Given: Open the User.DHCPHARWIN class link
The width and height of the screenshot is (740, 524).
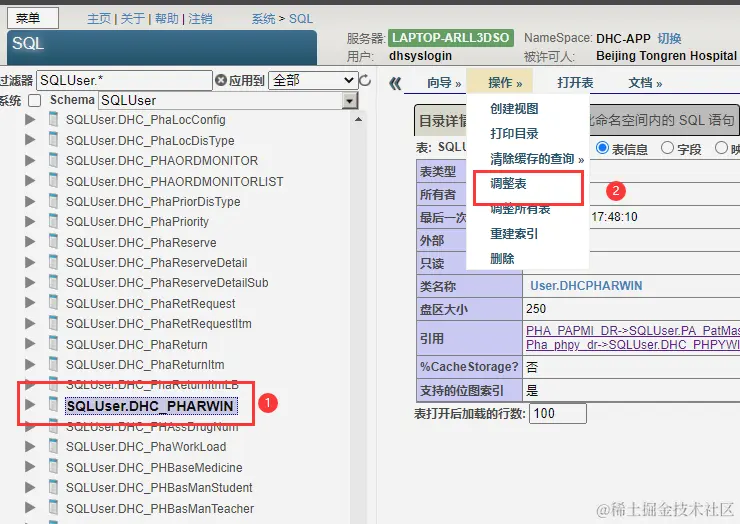Looking at the screenshot, I should (586, 286).
